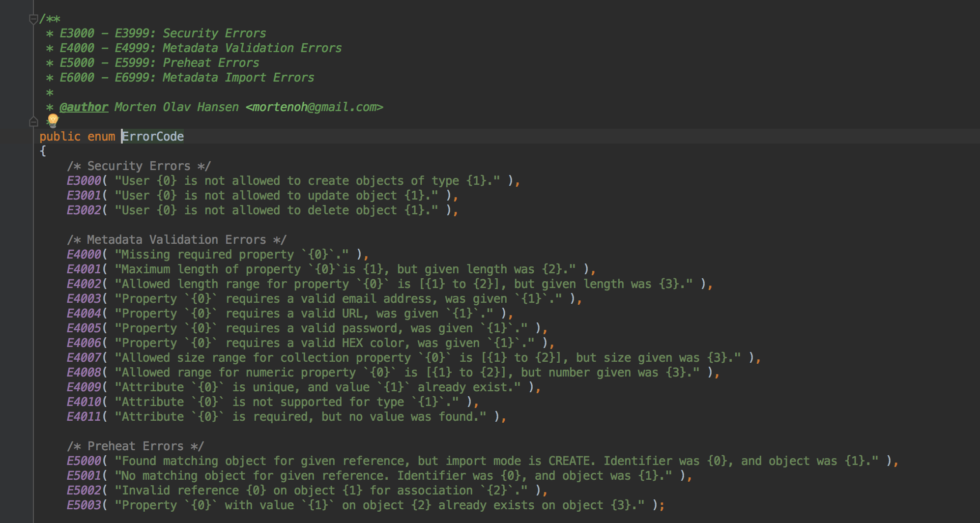
Task: Collapse the Javadoc comment at its opening fold marker
Action: [x=33, y=19]
